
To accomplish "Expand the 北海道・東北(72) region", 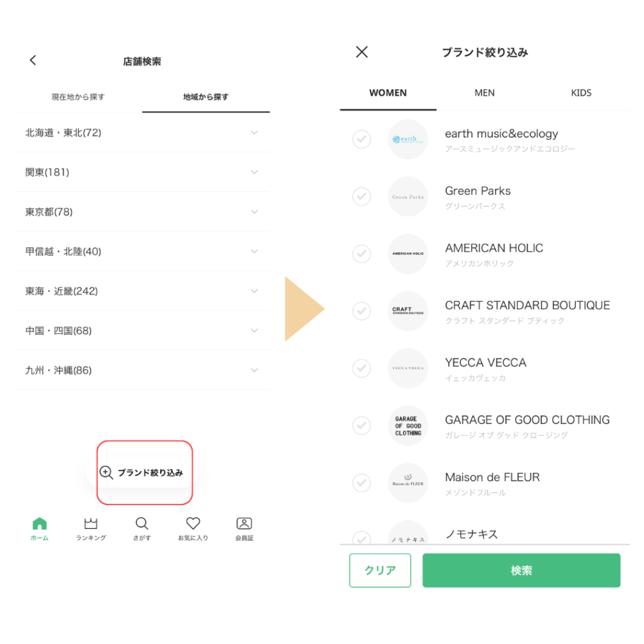I will [142, 133].
